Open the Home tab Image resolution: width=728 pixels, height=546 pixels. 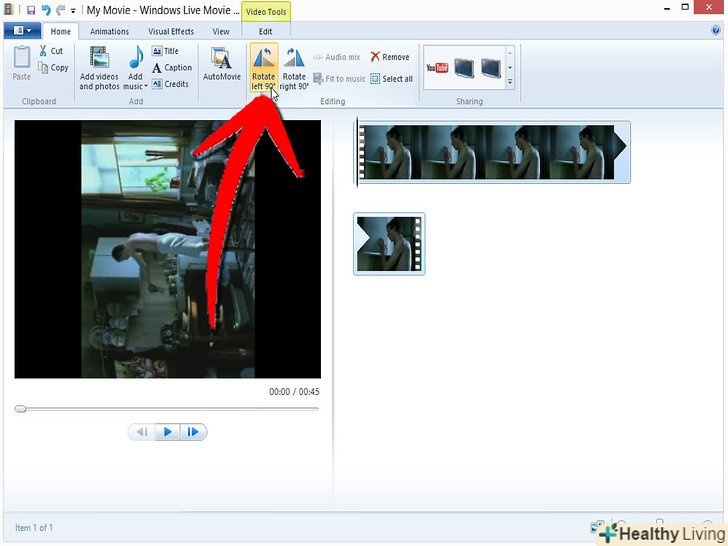(x=61, y=32)
